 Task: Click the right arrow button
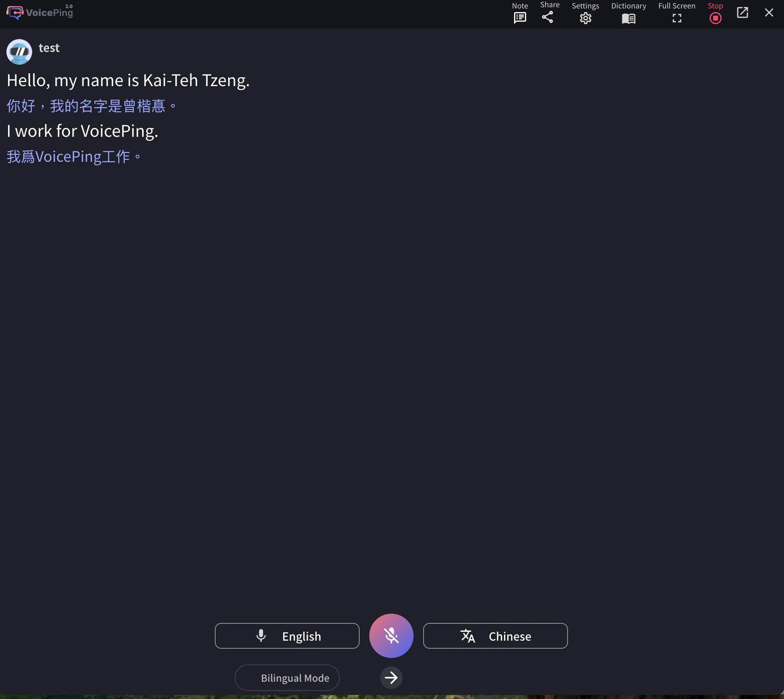(391, 678)
